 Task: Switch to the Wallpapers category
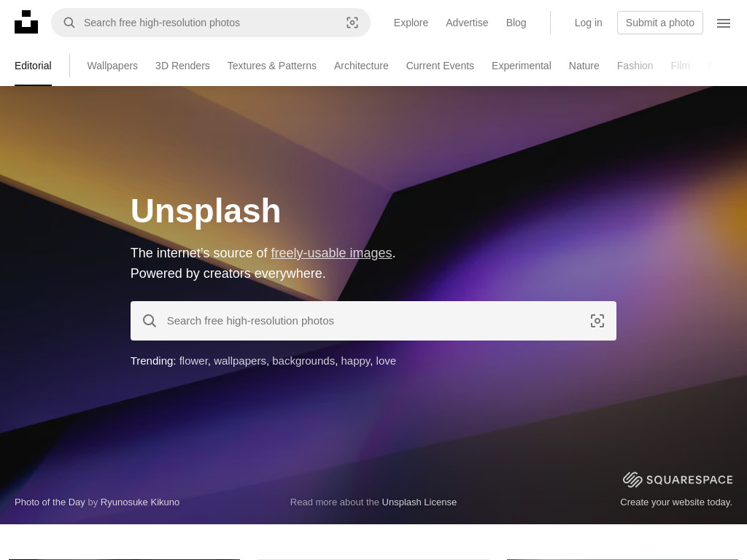tap(112, 66)
